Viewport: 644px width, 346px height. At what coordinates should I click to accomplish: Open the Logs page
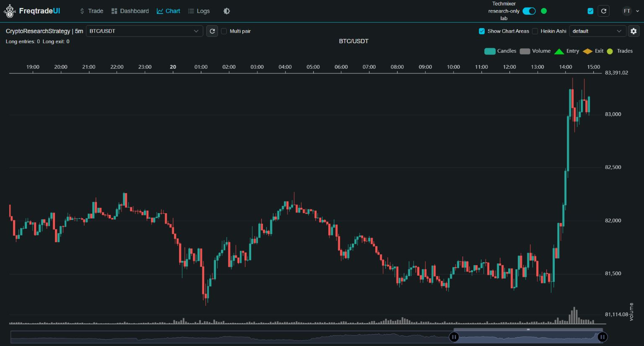199,11
